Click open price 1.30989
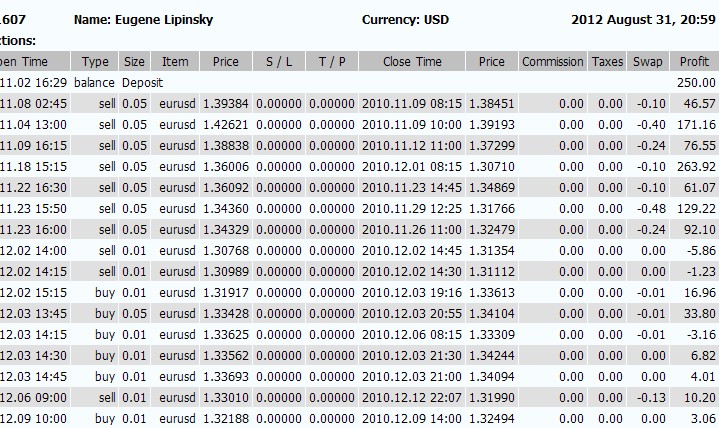Image resolution: width=719 pixels, height=428 pixels. pos(226,272)
